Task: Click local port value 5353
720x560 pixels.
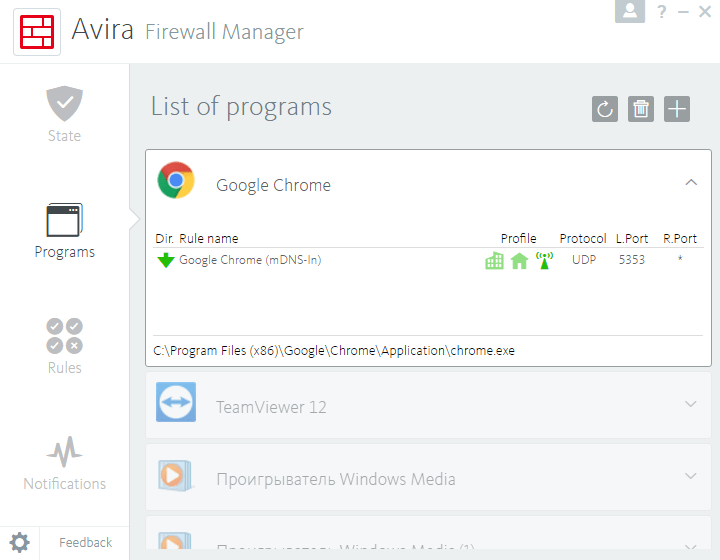Action: [631, 260]
